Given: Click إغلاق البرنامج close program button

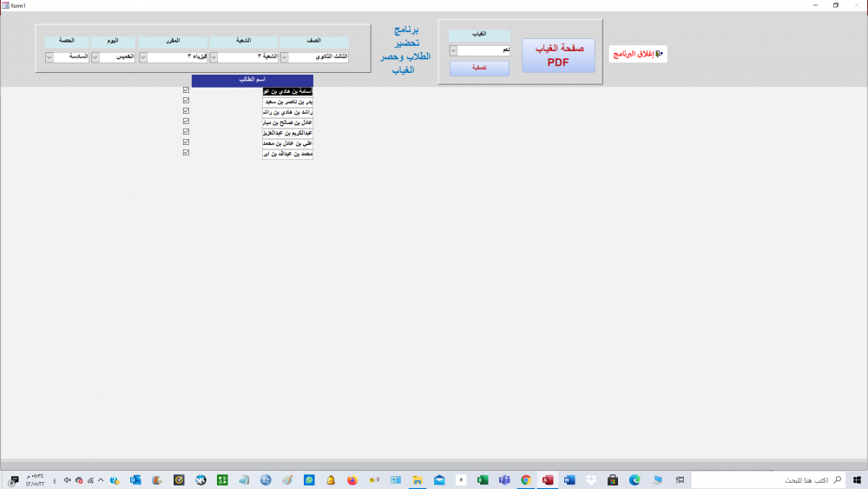Looking at the screenshot, I should 638,54.
